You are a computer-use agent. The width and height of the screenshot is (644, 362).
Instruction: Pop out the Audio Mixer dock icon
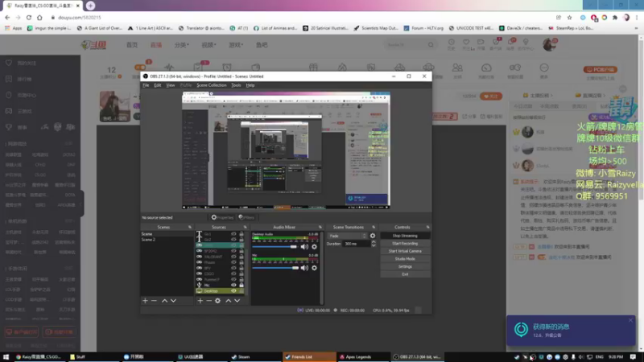[x=320, y=227]
